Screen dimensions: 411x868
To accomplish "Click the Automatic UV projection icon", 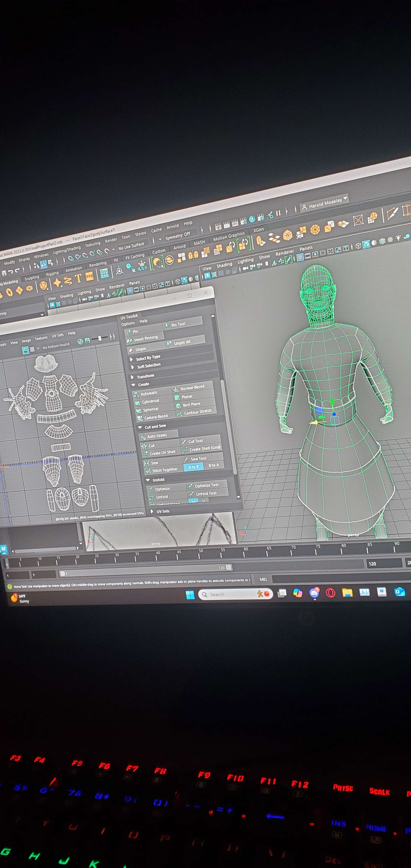I will (137, 394).
